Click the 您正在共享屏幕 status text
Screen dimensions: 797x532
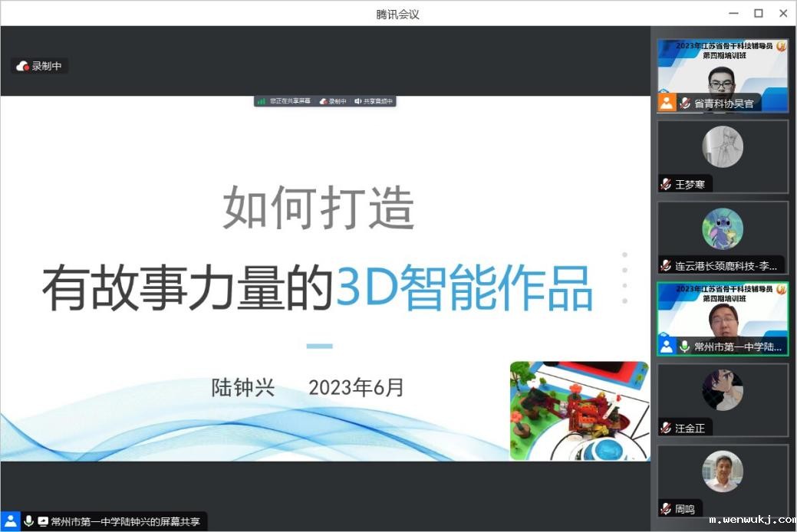point(290,101)
